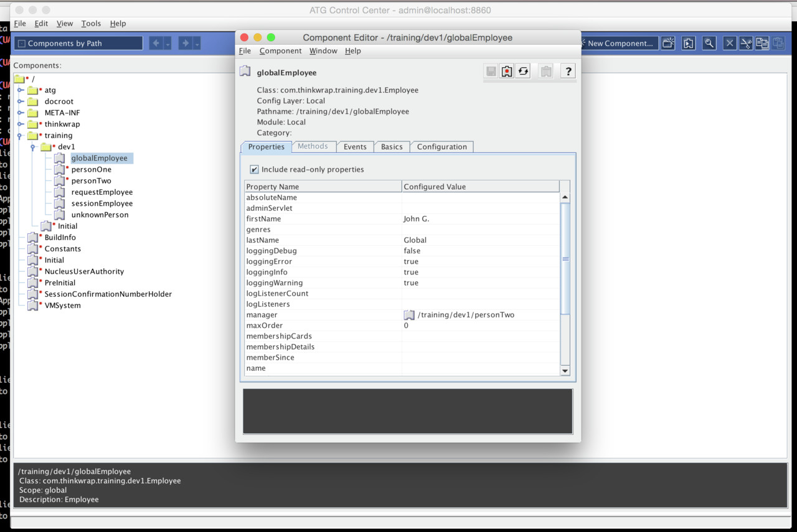This screenshot has width=797, height=532.
Task: Click the Property Name column header
Action: click(x=323, y=186)
